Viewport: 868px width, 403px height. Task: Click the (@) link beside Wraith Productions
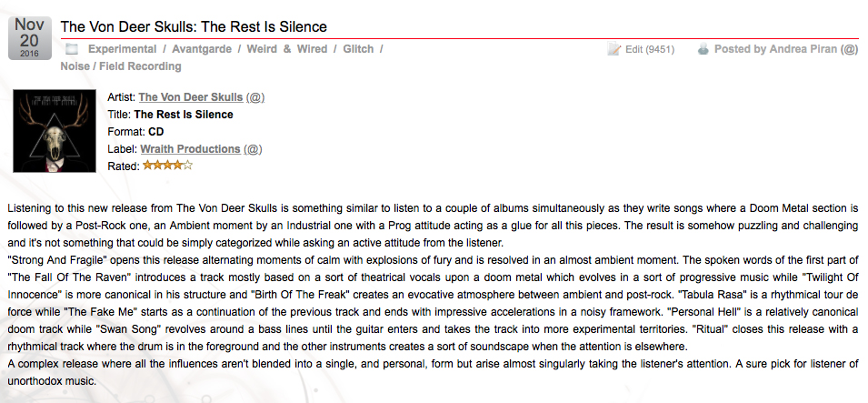pos(253,149)
